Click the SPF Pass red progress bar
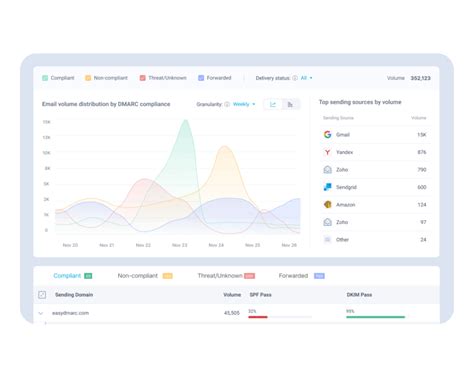474x378 pixels. pos(258,317)
